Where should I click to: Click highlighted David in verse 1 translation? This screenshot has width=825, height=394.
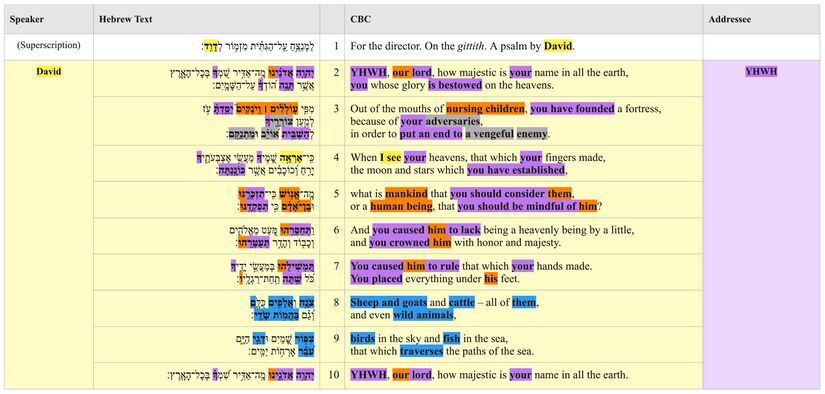558,46
